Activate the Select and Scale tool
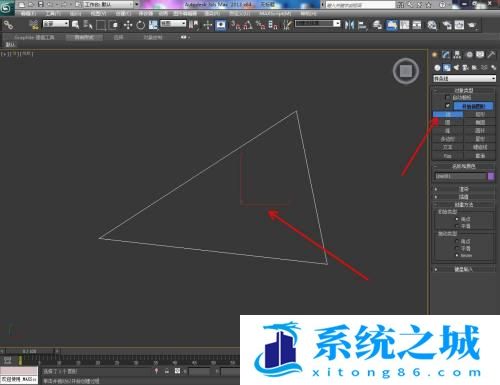Image resolution: width=500 pixels, height=385 pixels. point(153,25)
